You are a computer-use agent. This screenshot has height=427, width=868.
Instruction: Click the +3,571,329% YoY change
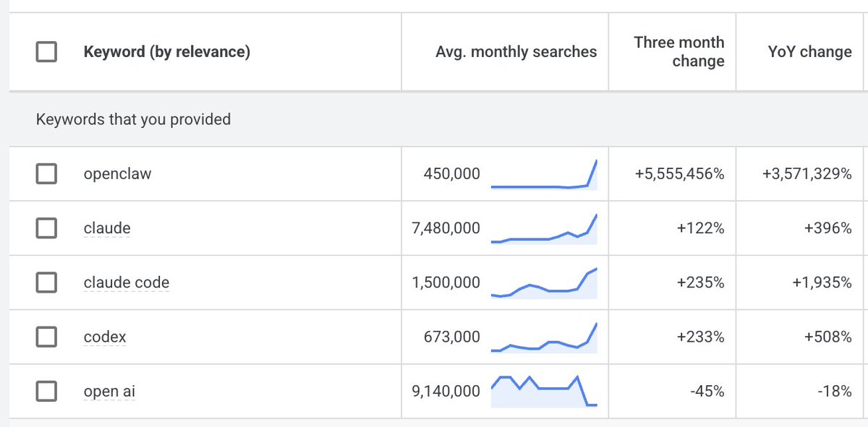click(807, 173)
